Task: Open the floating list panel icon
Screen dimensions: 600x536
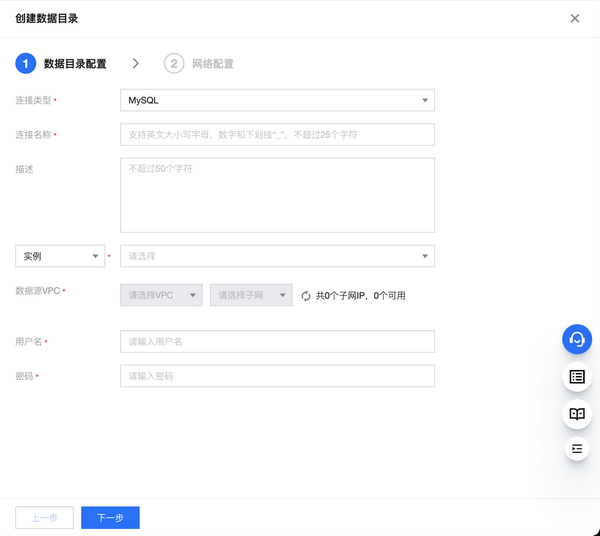Action: (x=577, y=376)
